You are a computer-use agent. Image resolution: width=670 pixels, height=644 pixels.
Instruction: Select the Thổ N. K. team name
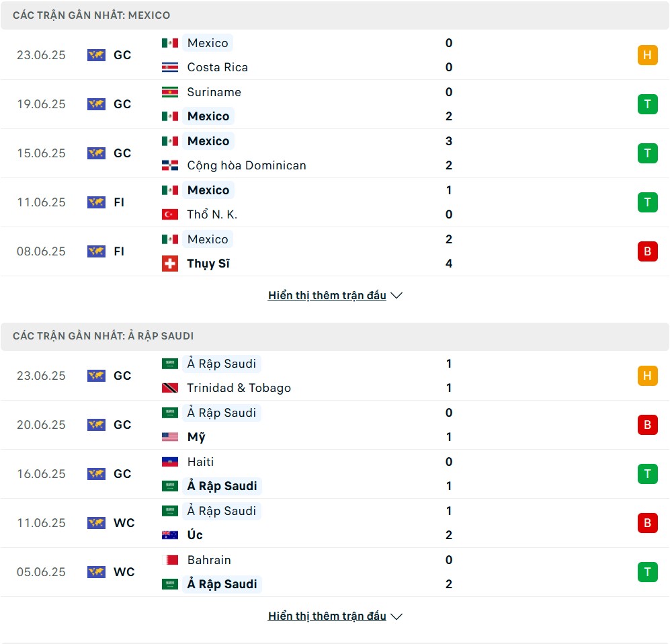212,214
